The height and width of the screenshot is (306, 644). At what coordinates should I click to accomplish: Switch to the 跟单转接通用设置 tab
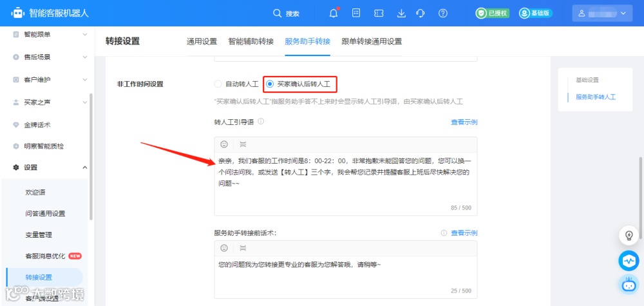point(372,41)
